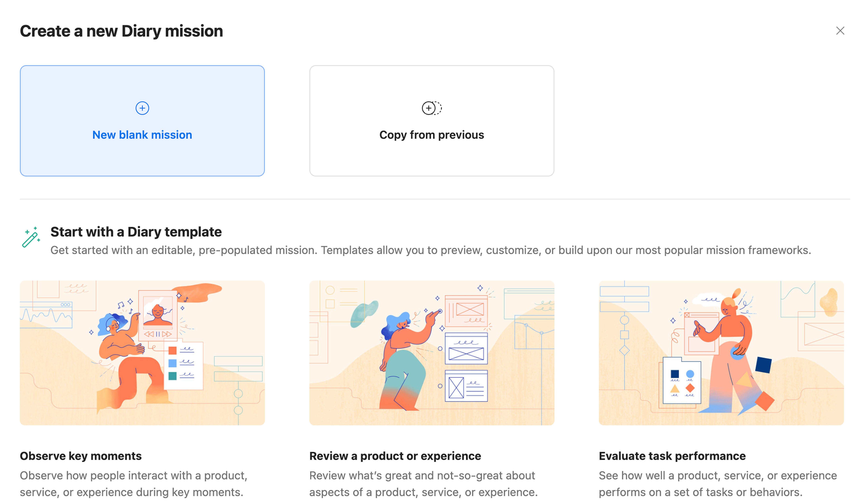Click the See how well a product description
This screenshot has width=867, height=504.
tap(718, 484)
